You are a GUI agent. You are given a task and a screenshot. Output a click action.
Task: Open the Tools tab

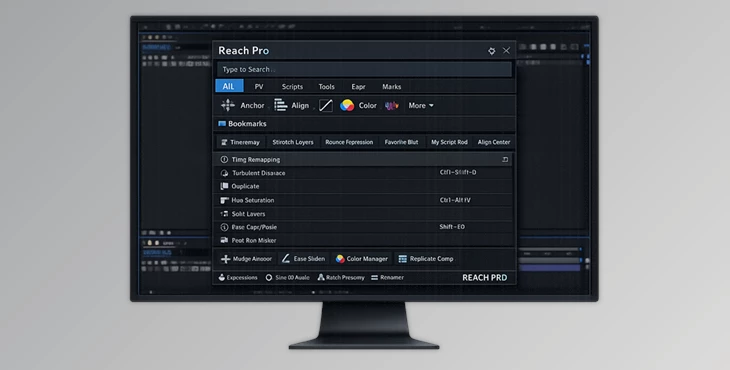click(326, 87)
